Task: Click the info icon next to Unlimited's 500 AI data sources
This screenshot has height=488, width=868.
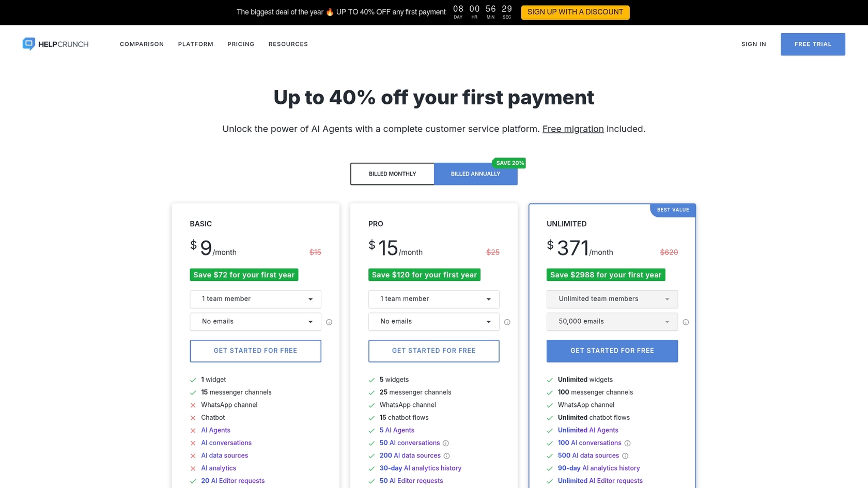Action: click(625, 455)
